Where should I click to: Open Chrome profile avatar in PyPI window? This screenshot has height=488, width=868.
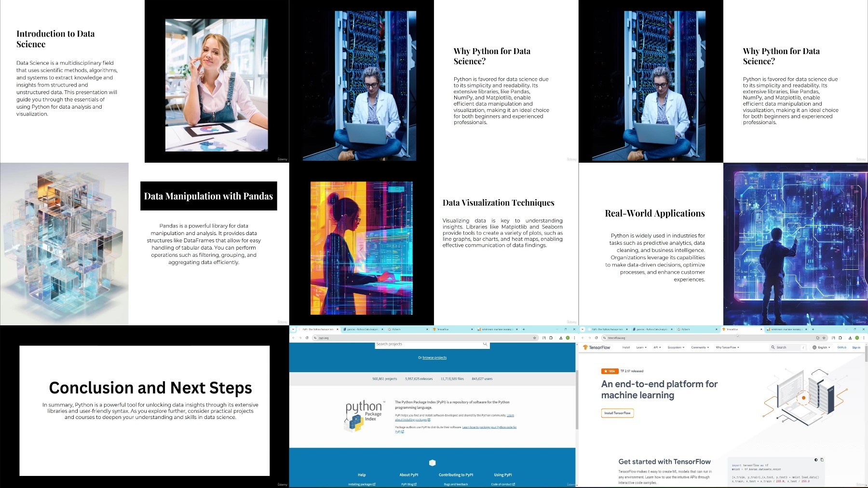(568, 338)
